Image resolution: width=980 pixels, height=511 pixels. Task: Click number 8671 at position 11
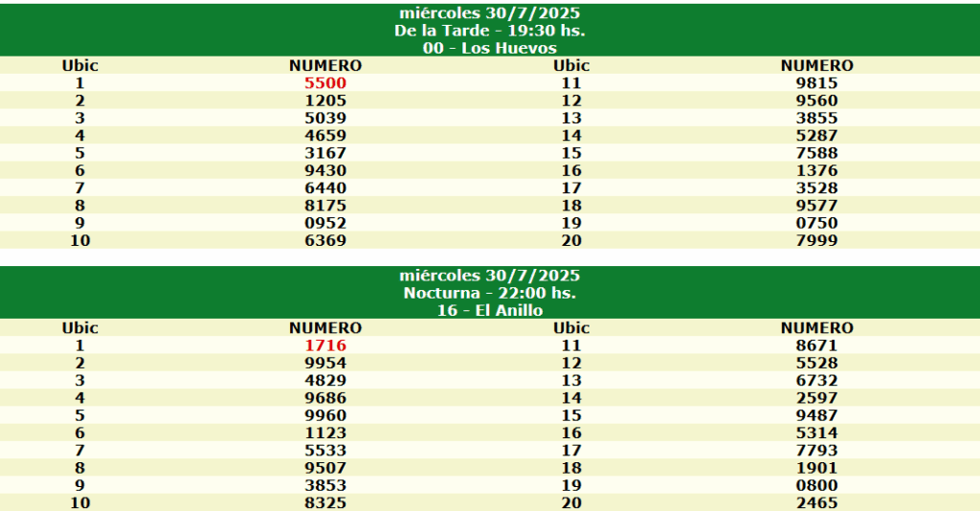click(817, 345)
